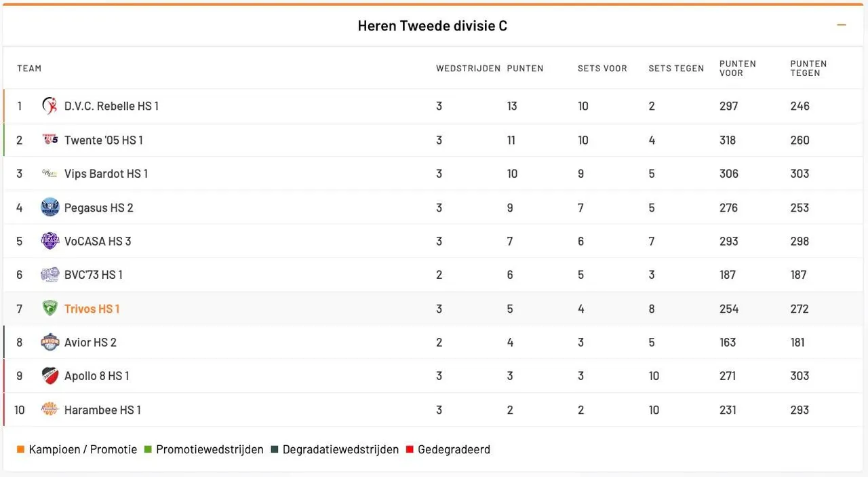
Task: Click the Pegasus HS 2 team logo
Action: [x=50, y=208]
